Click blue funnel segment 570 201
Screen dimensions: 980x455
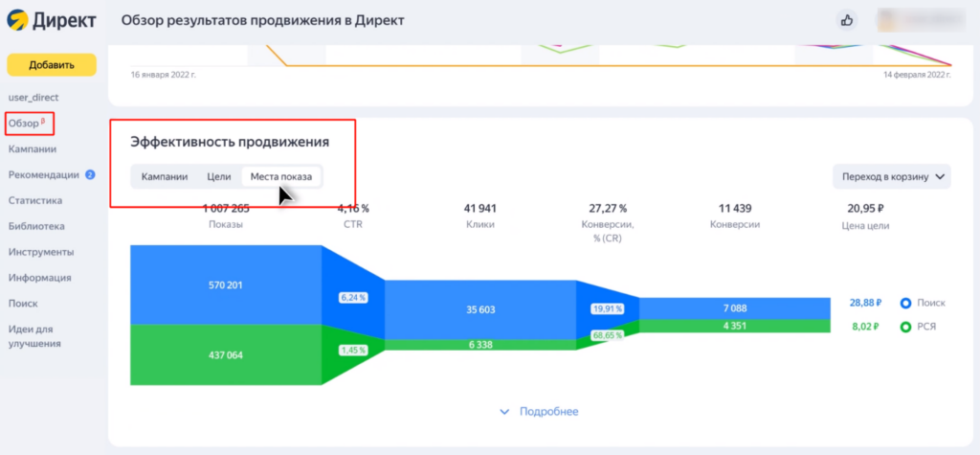coord(225,284)
